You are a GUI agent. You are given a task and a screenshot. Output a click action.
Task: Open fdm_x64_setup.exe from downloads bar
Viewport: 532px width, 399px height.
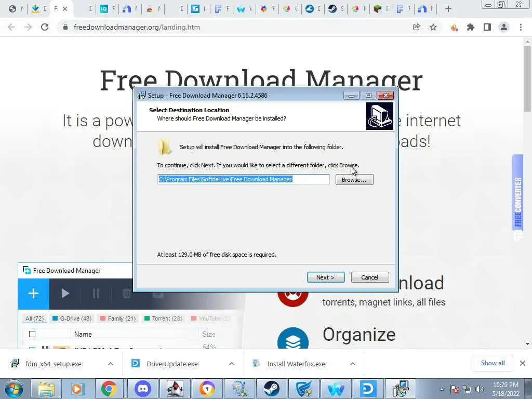tap(54, 364)
